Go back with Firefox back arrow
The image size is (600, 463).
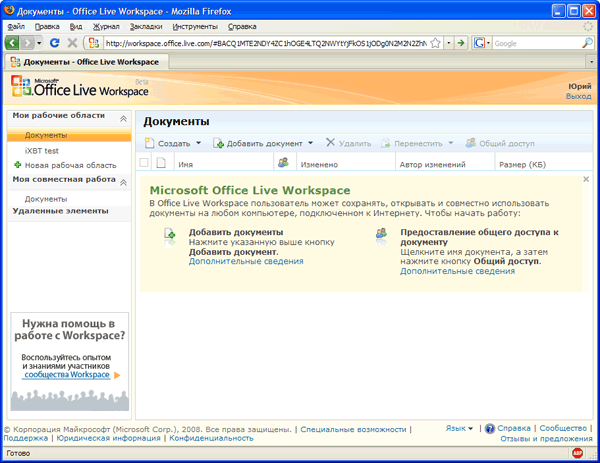click(12, 43)
